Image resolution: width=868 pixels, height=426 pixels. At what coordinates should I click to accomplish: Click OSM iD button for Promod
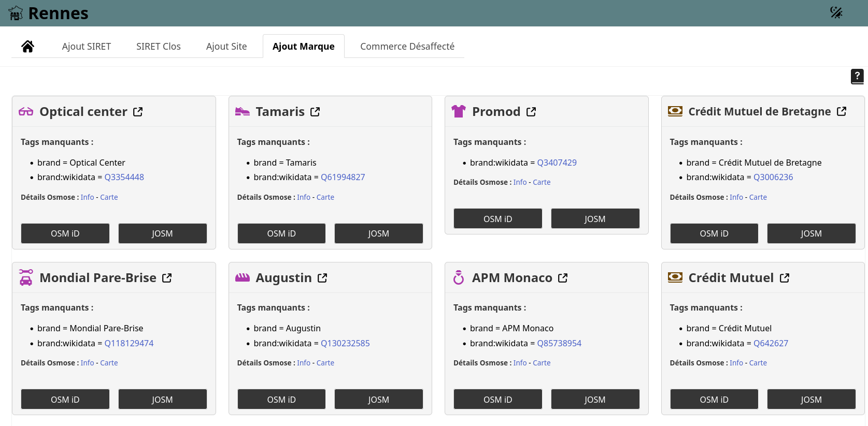pos(498,219)
